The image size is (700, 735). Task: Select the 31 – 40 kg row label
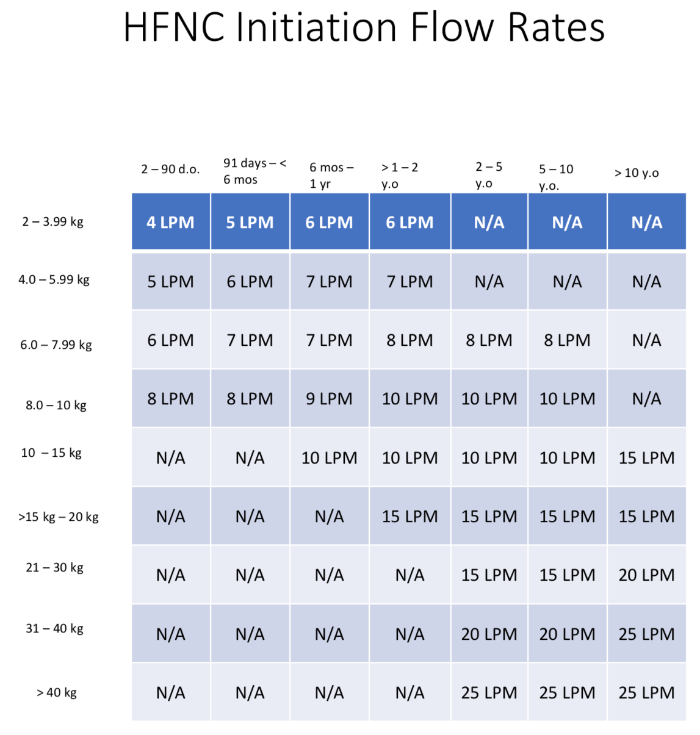54,628
